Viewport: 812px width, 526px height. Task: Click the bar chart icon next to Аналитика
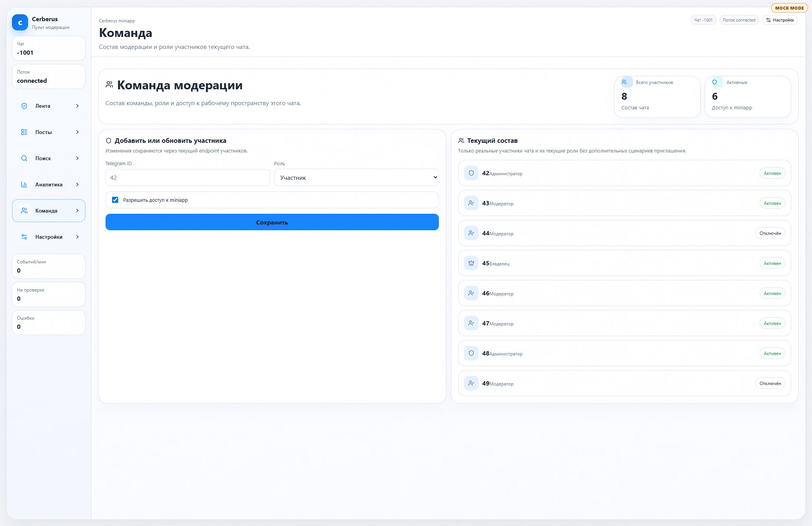click(24, 184)
